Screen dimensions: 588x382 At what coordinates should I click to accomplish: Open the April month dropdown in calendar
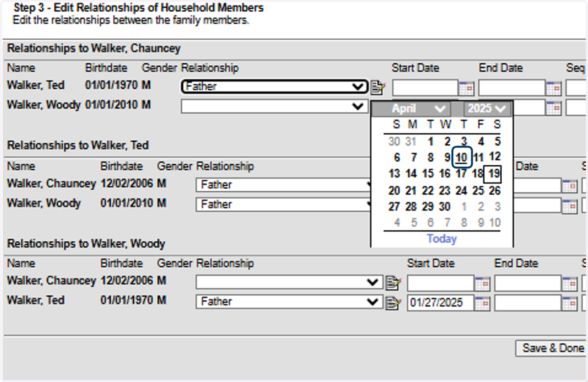click(x=417, y=109)
